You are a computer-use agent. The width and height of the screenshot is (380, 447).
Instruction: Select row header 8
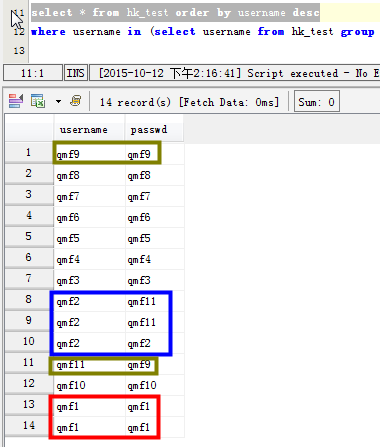[29, 300]
